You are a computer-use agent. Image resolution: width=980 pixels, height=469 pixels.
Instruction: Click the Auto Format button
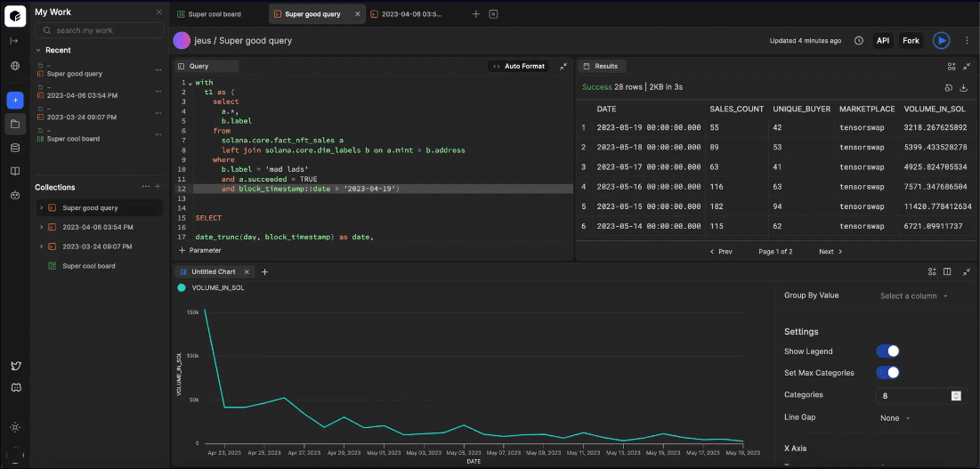coord(518,66)
